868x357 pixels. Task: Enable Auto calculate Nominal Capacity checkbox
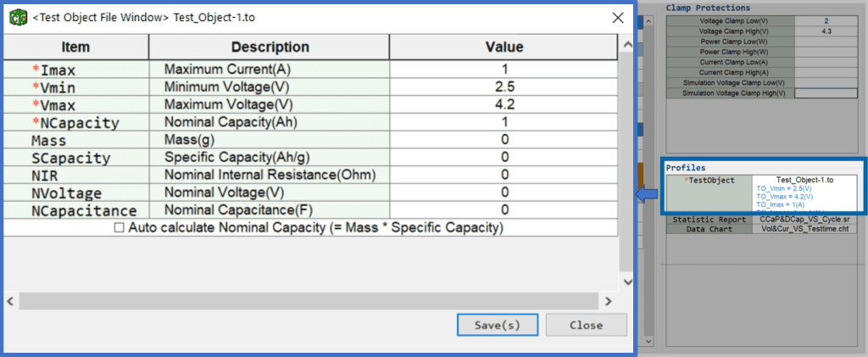tap(119, 227)
